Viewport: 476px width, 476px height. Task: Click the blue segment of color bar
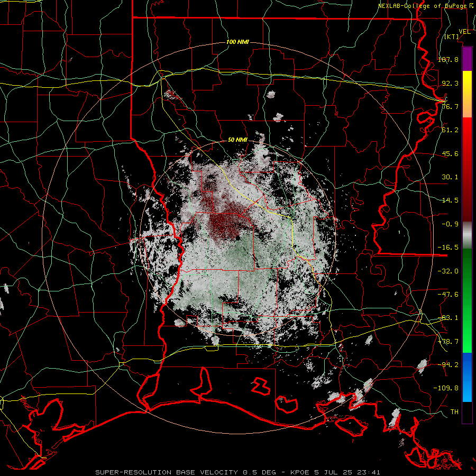point(467,377)
